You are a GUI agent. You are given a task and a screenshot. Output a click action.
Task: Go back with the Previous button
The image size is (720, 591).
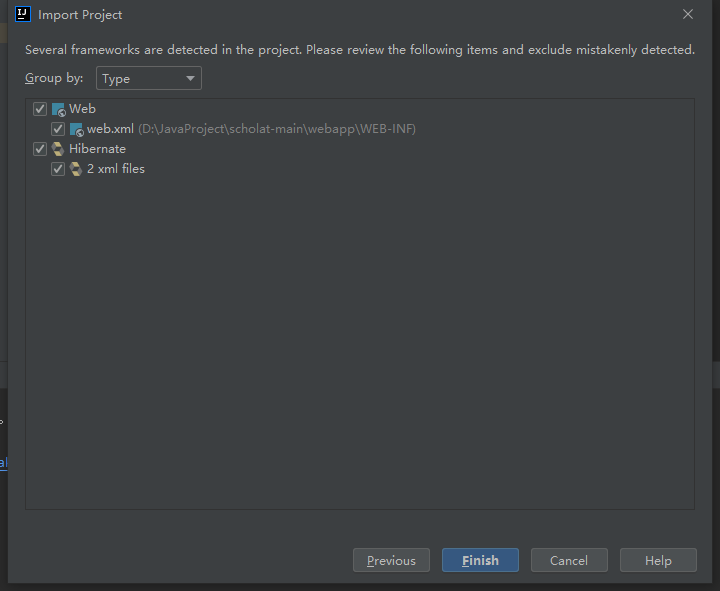point(391,560)
